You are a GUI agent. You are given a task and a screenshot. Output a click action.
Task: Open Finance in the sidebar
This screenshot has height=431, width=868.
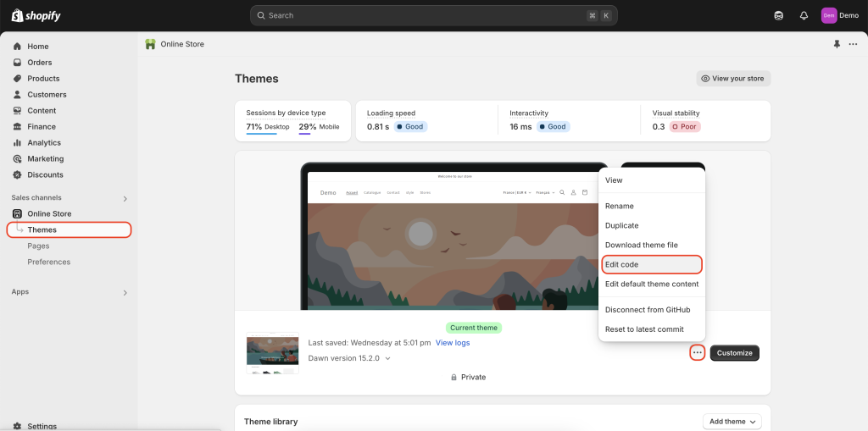[x=42, y=127]
